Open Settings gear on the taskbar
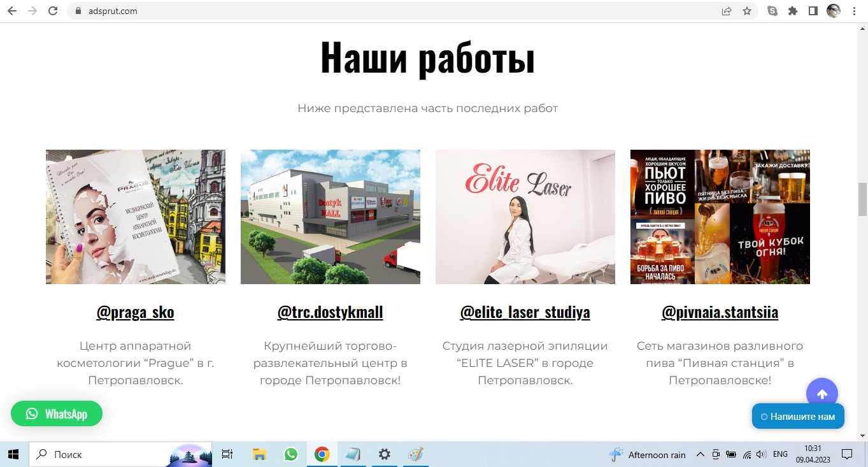868x467 pixels. point(384,454)
